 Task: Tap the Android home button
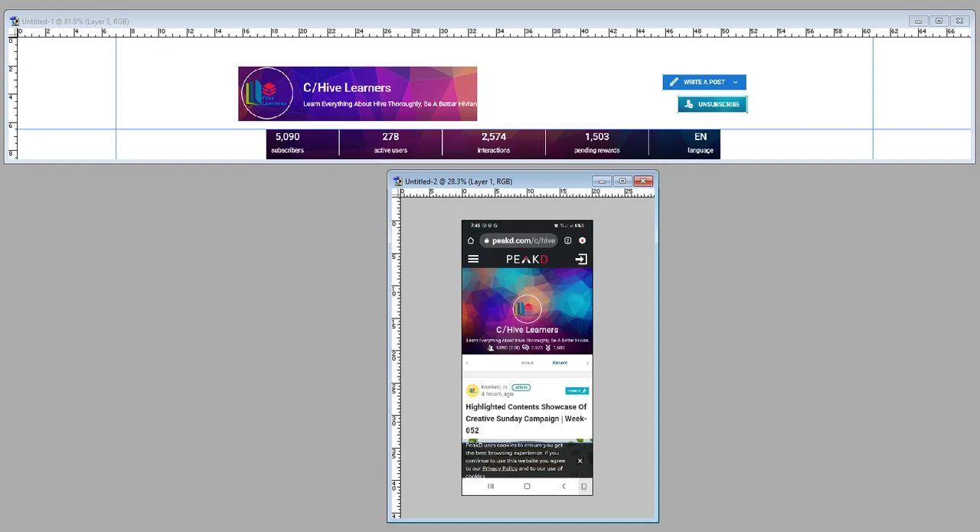pos(527,486)
